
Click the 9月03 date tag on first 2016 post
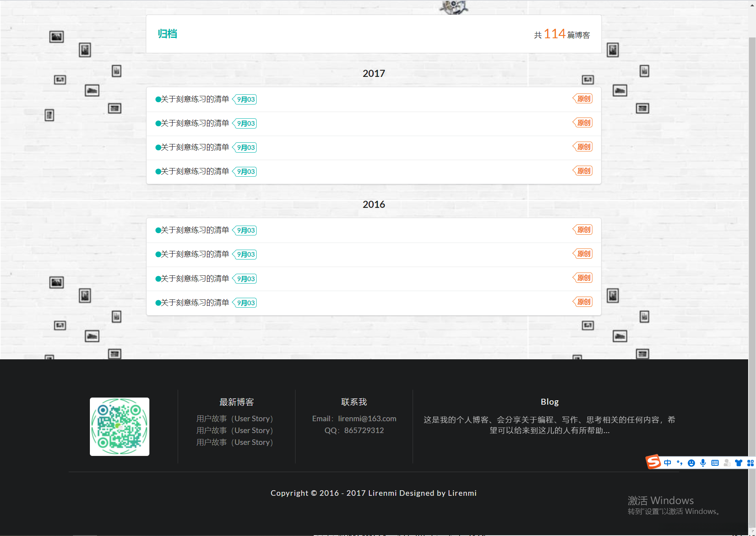[x=245, y=230]
